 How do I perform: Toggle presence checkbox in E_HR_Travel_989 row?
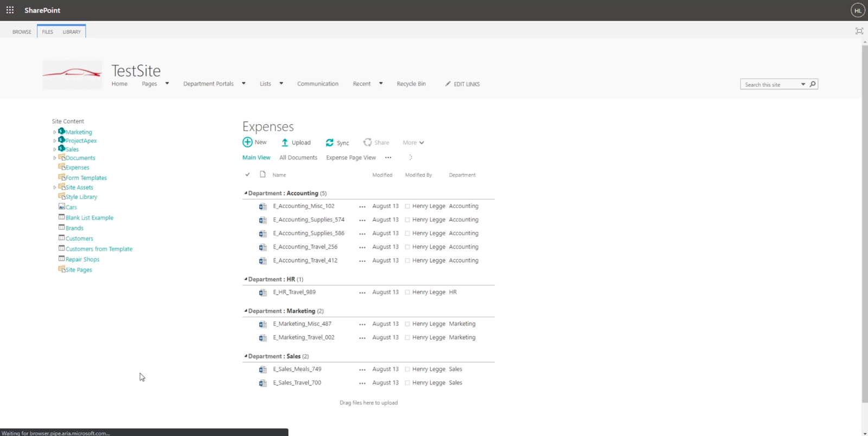tap(407, 292)
